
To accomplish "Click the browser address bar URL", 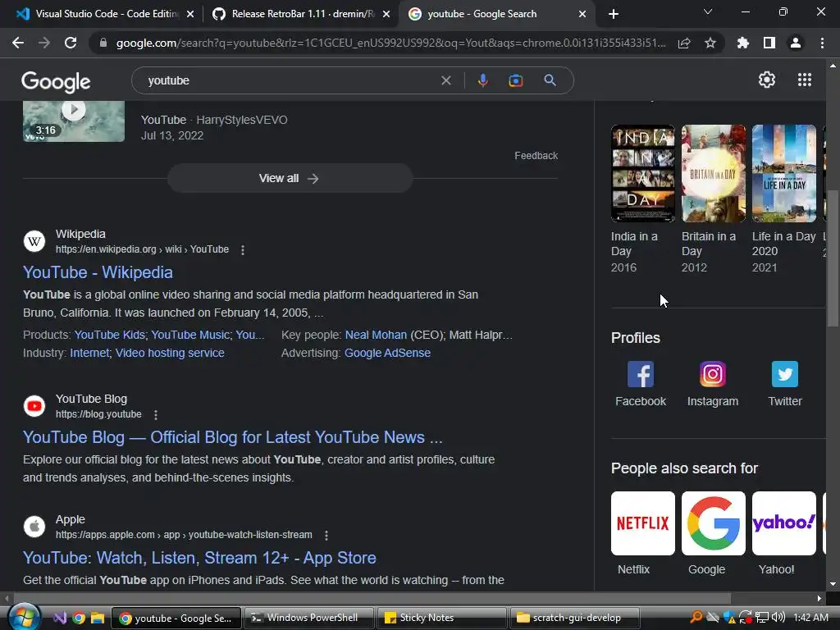I will coord(391,43).
